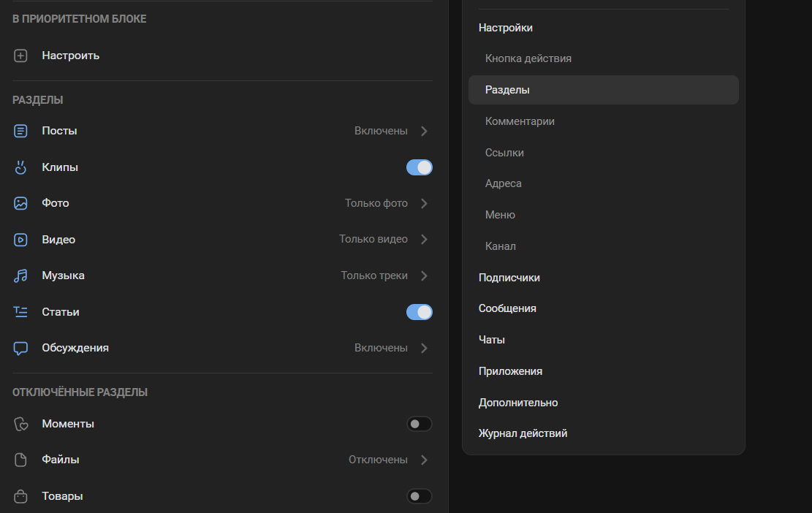Screen dimensions: 812x513
Task: Open Сообщения section
Action: 507,308
